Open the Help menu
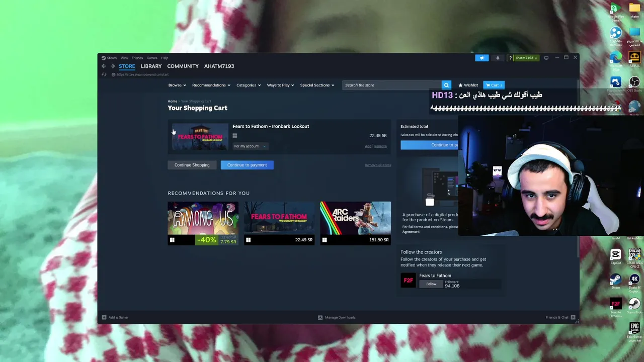This screenshot has height=362, width=644. coord(165,58)
